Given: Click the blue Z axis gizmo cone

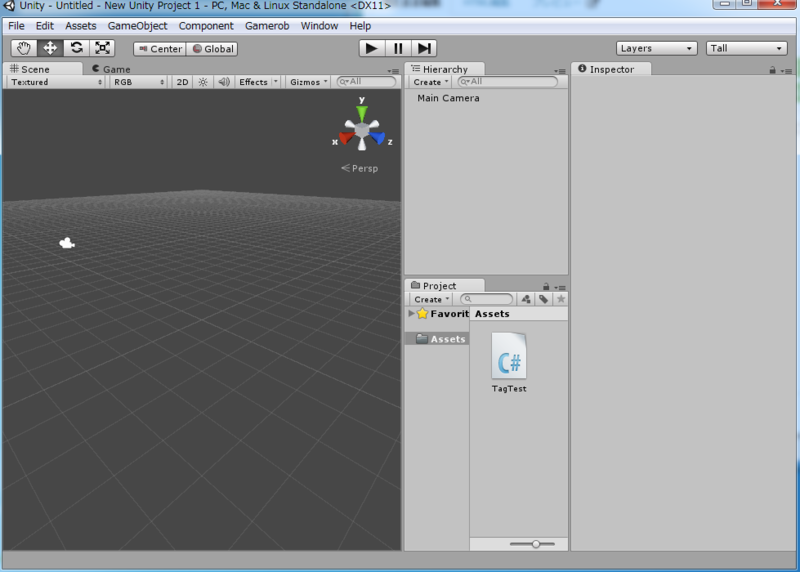Looking at the screenshot, I should pos(378,138).
